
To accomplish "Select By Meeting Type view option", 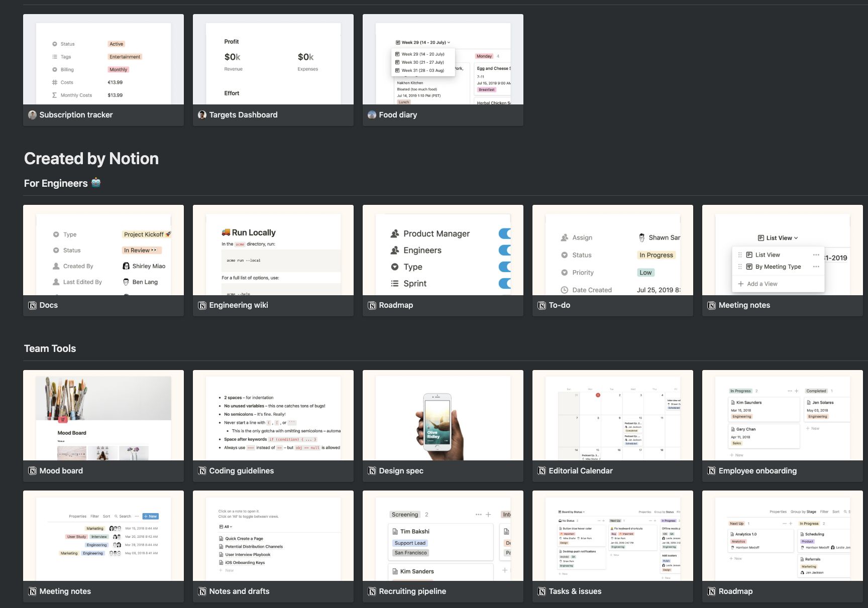I will (778, 267).
